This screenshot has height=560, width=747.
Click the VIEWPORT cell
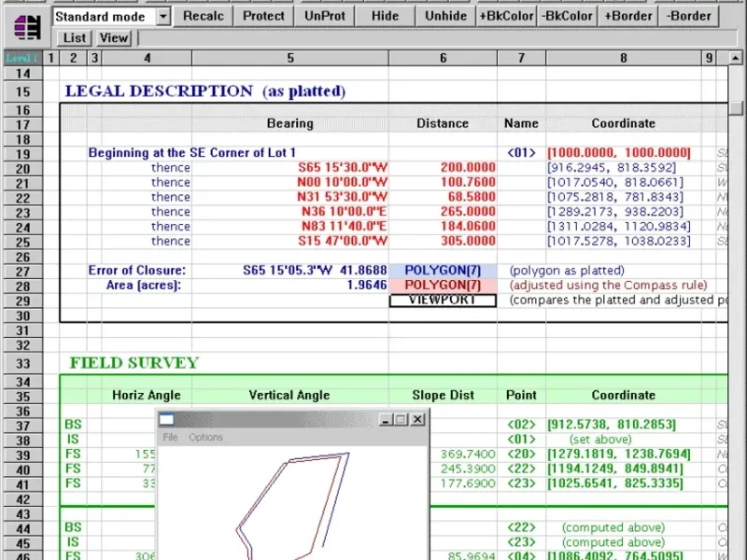click(443, 300)
